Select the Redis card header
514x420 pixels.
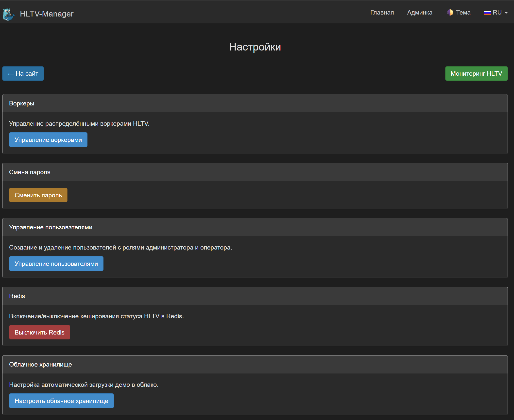coord(255,296)
